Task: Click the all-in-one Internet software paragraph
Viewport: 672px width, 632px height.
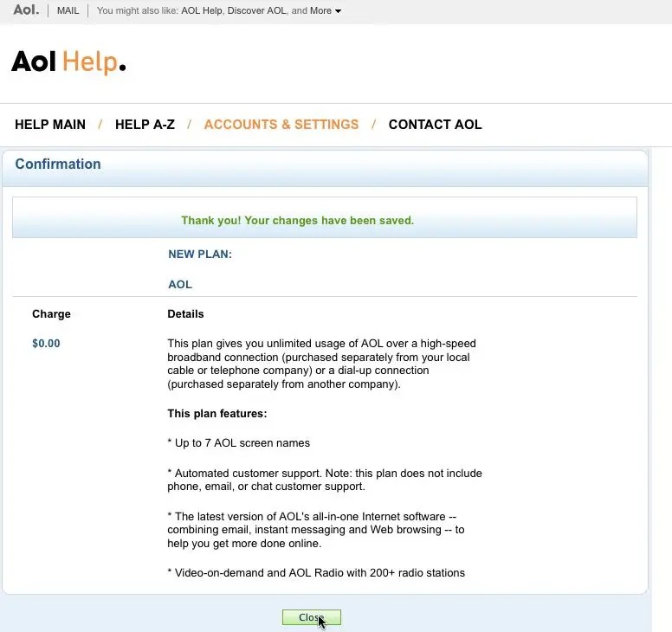Action: point(316,530)
